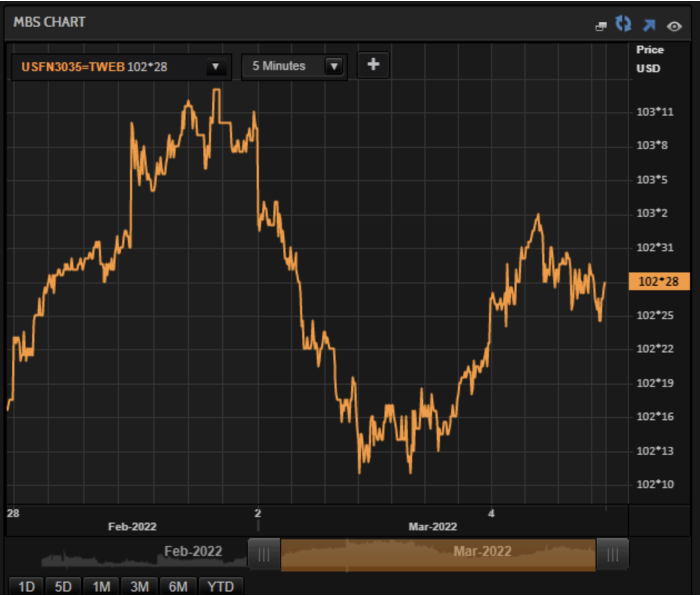Refresh the MBS chart data

[x=623, y=23]
